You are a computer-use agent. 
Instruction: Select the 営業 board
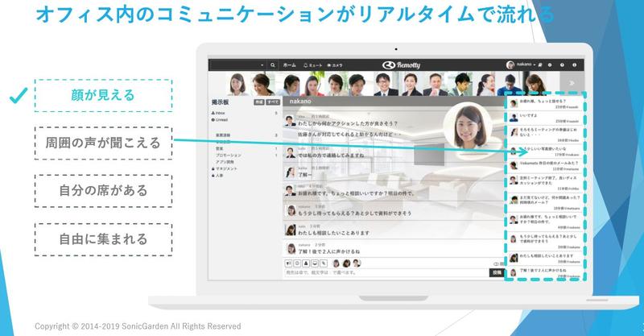220,148
